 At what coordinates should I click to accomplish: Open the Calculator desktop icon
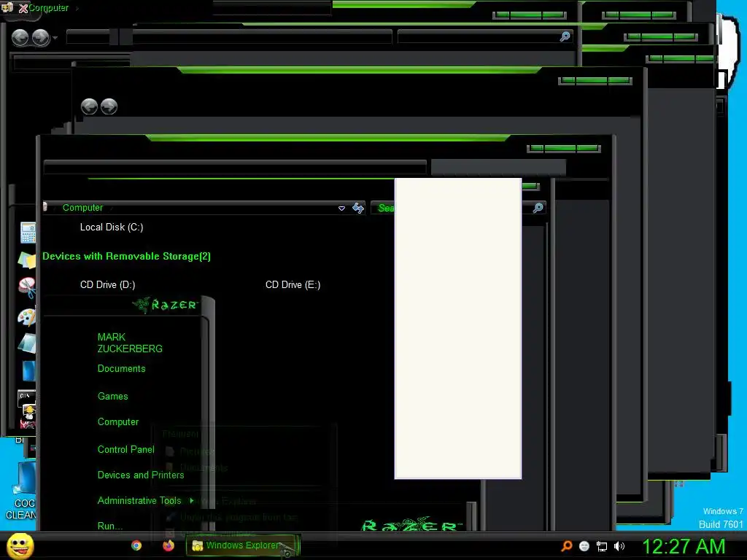coord(28,233)
